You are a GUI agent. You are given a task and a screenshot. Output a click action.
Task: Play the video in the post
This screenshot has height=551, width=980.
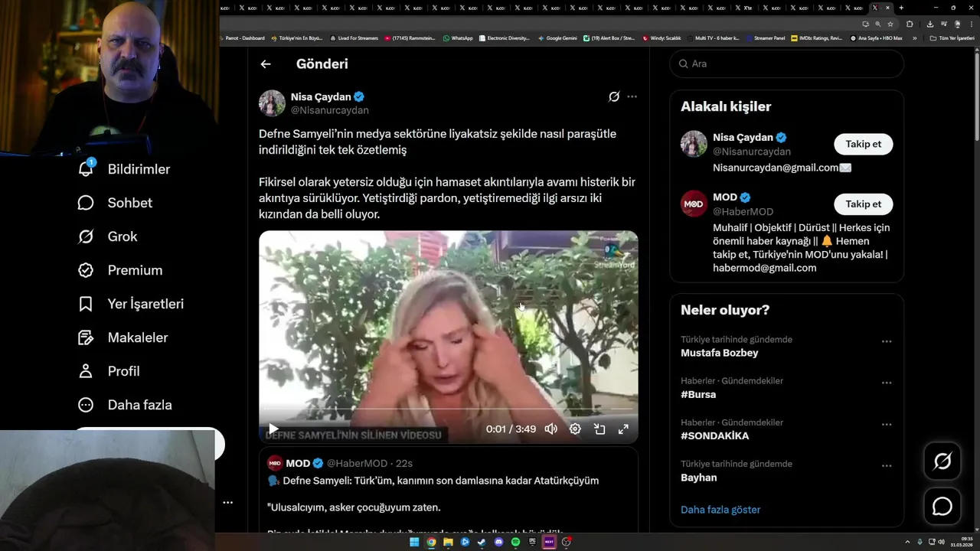273,429
